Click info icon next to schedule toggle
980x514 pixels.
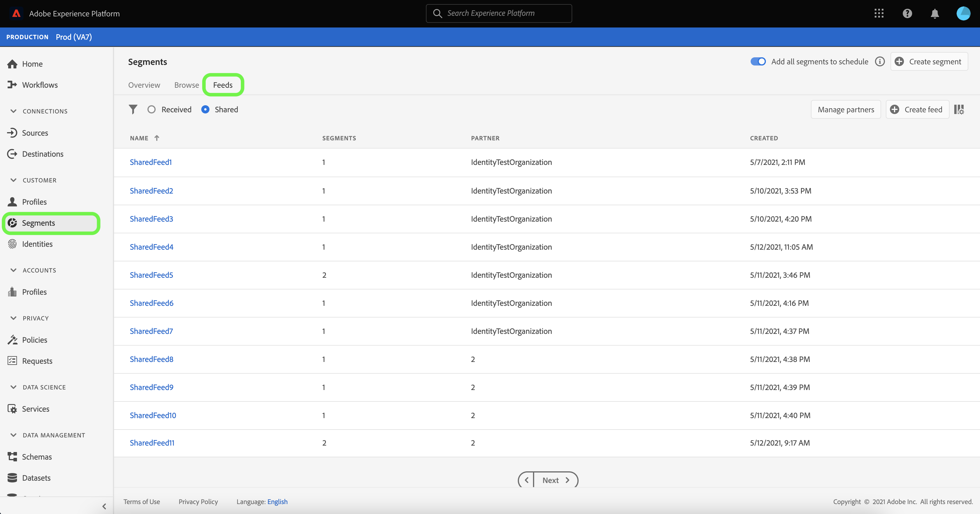(x=880, y=62)
